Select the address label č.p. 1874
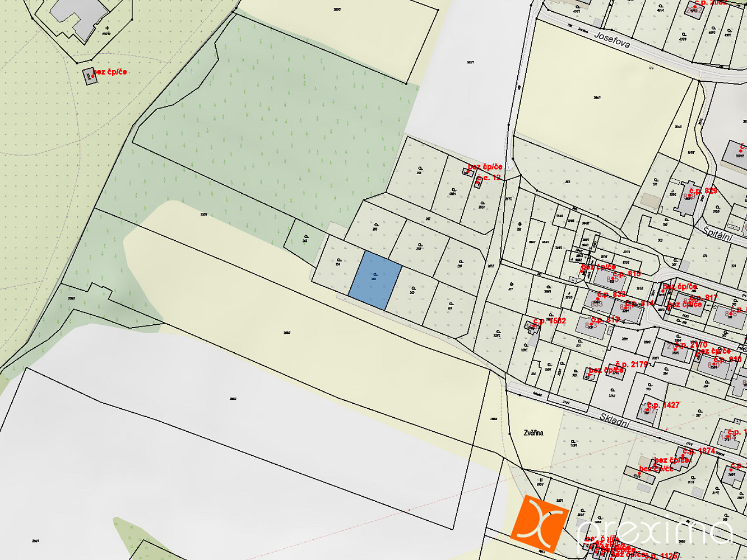Image resolution: width=747 pixels, height=560 pixels. pos(699,450)
